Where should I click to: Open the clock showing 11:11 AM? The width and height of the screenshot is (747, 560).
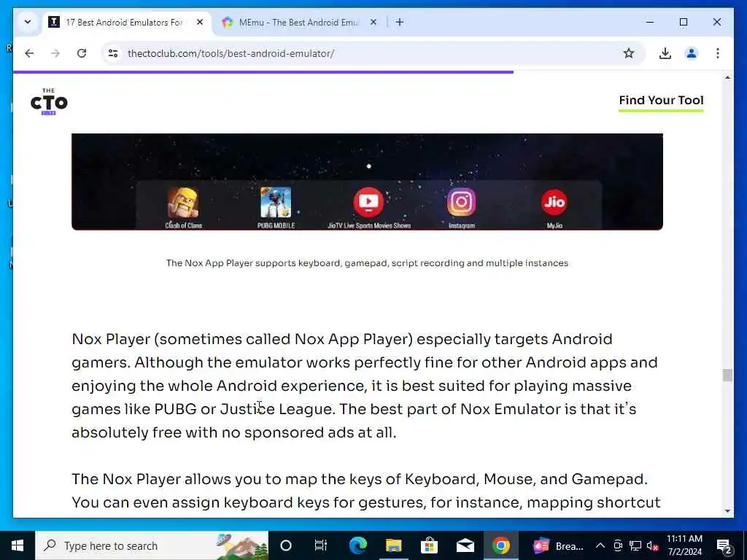(684, 545)
